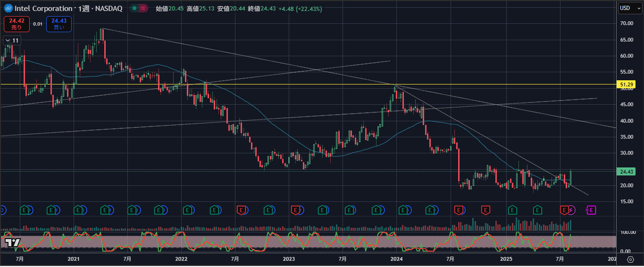Click the yellow 51.29 price label
The height and width of the screenshot is (267, 644).
[627, 85]
